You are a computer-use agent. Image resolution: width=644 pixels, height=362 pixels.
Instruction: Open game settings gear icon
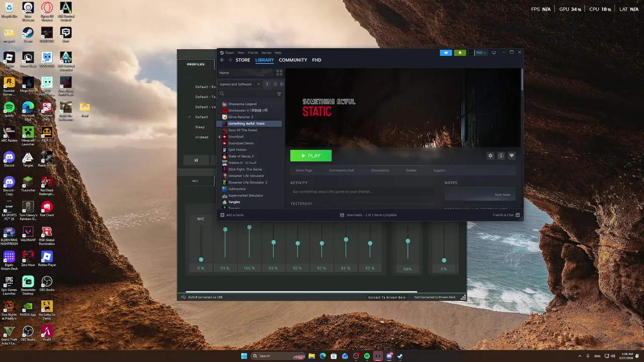(491, 156)
